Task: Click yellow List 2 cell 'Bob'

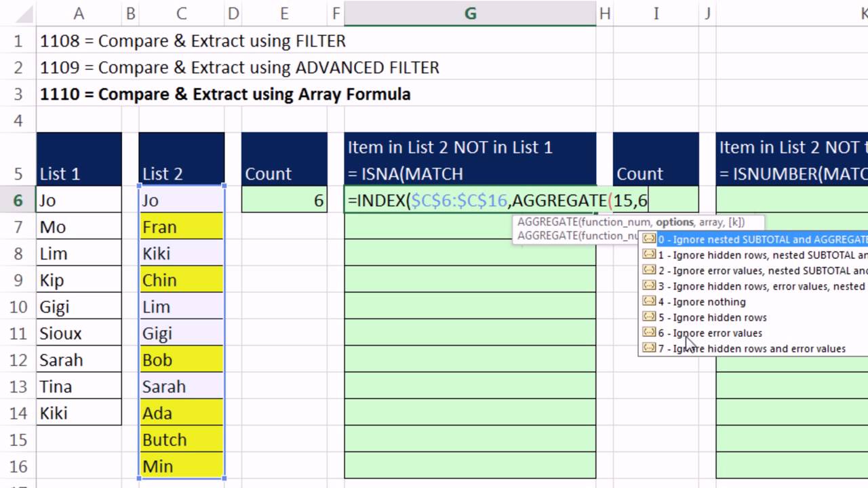Action: [181, 360]
